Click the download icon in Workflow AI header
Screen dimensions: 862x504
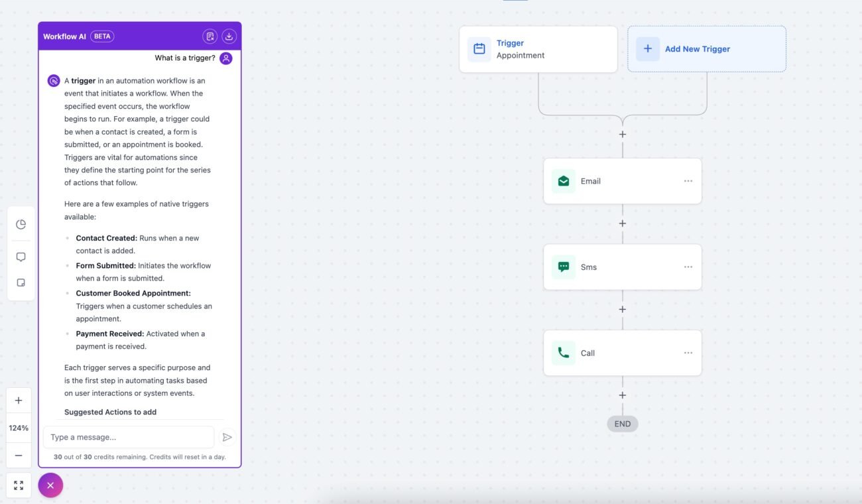coord(228,36)
